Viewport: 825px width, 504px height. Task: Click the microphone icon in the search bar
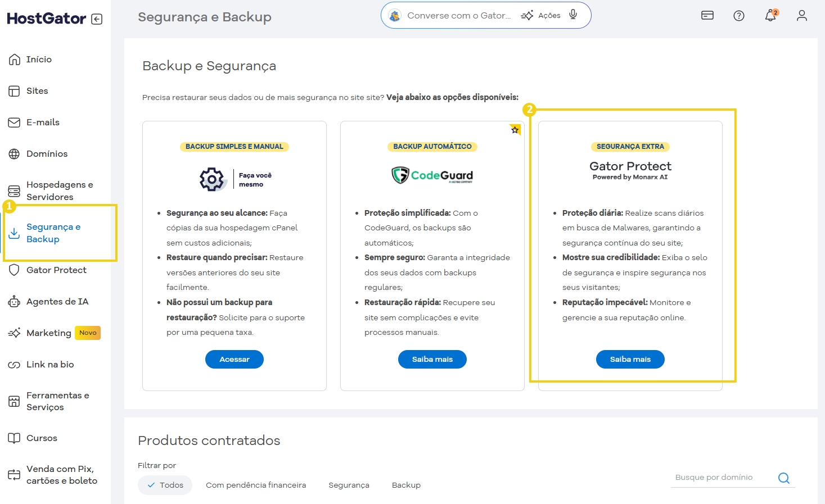tap(572, 15)
